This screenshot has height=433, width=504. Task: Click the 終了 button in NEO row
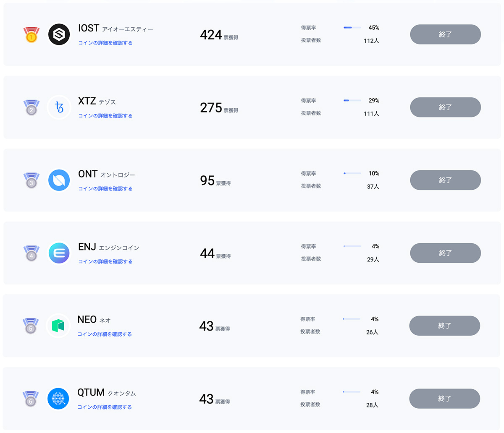point(444,326)
